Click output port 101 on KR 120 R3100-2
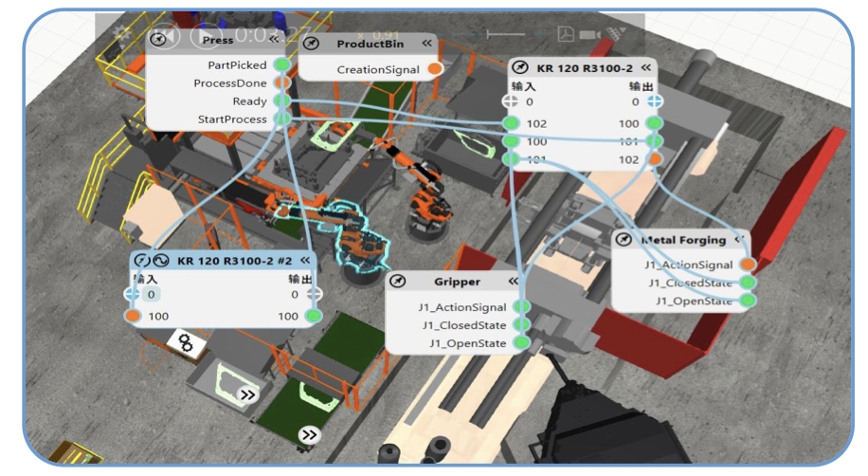The image size is (868, 476). click(655, 141)
